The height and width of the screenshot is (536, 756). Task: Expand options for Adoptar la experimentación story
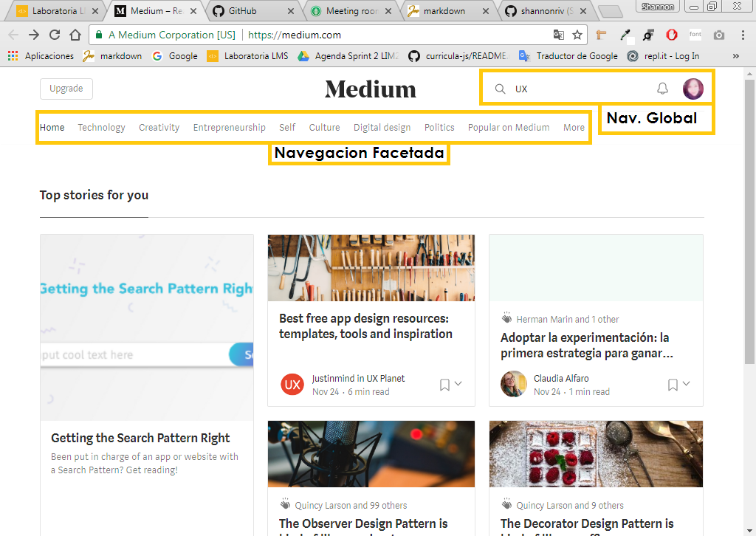tap(686, 384)
